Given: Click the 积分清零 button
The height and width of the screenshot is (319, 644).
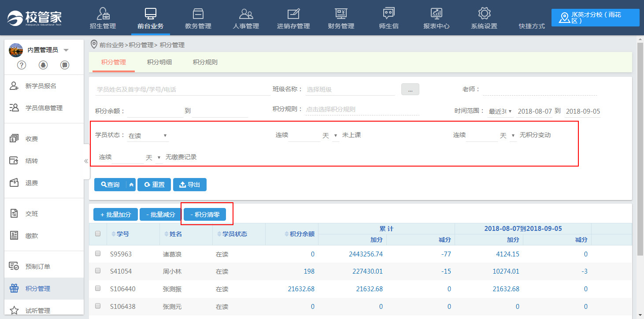Looking at the screenshot, I should pyautogui.click(x=205, y=215).
